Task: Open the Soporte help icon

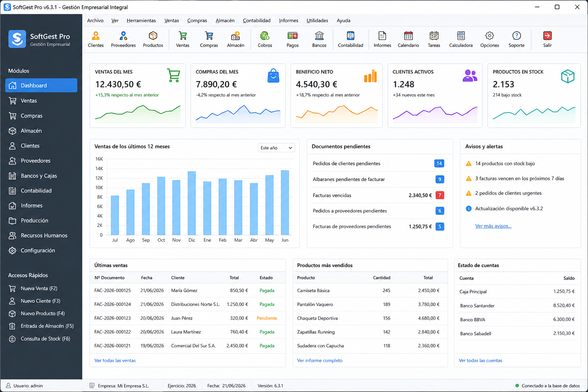Action: pos(516,39)
